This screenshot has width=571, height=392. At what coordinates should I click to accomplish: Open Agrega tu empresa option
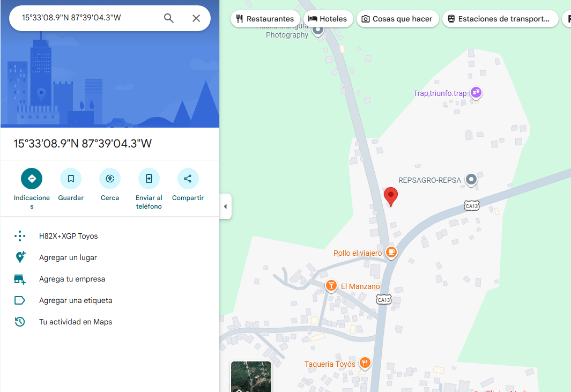tap(72, 279)
